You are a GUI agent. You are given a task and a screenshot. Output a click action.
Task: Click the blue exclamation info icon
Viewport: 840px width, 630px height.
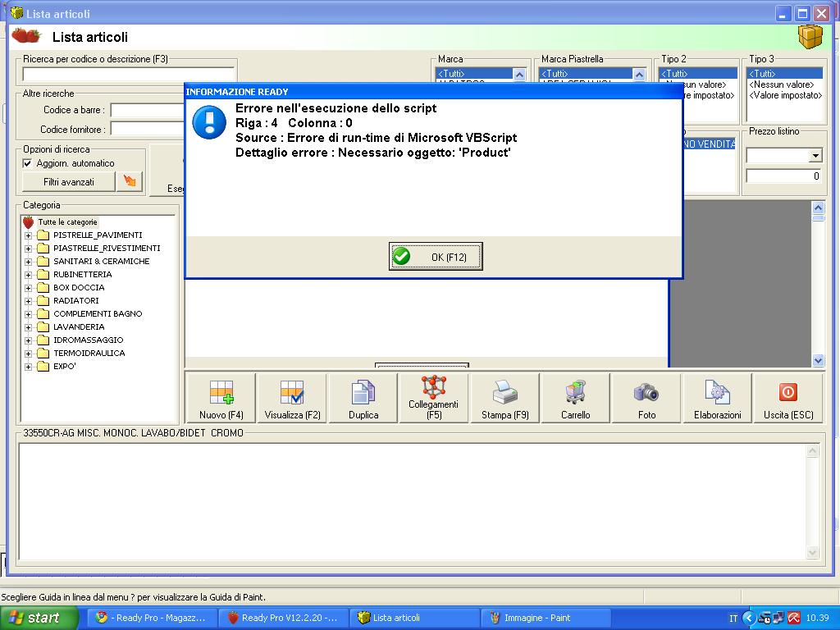tap(209, 122)
